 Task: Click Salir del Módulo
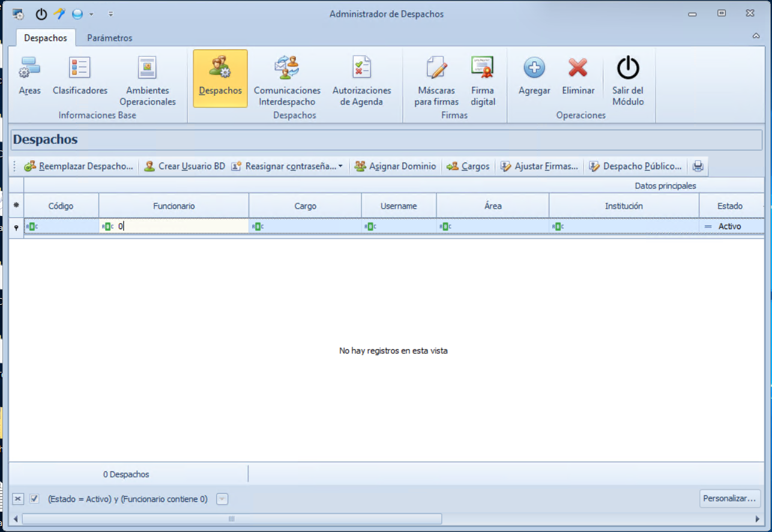click(x=628, y=78)
